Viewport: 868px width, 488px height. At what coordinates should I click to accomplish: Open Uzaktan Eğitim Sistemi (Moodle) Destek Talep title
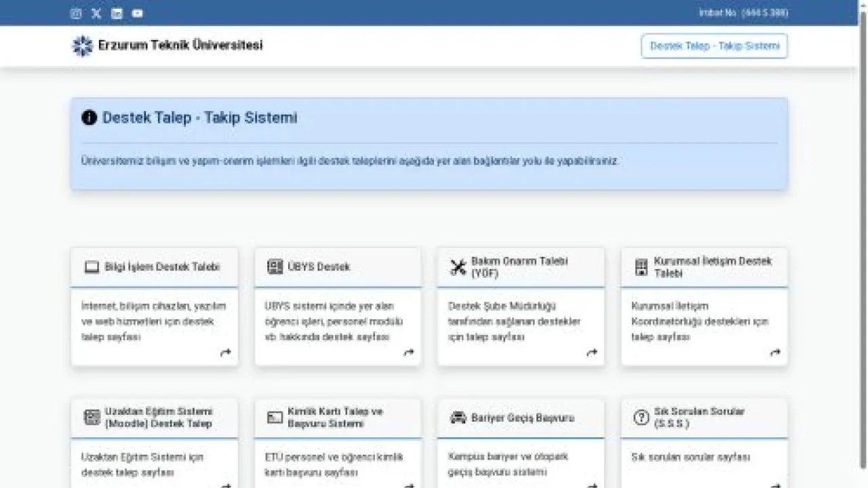(x=159, y=418)
